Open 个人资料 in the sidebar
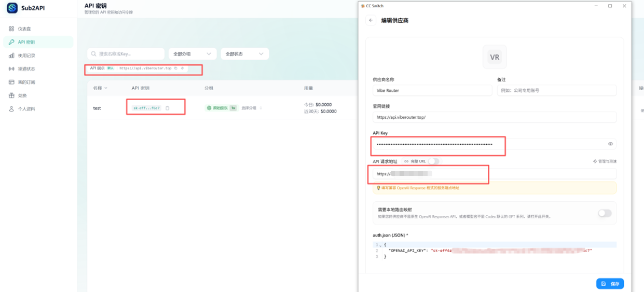The width and height of the screenshot is (644, 292). tap(38, 109)
